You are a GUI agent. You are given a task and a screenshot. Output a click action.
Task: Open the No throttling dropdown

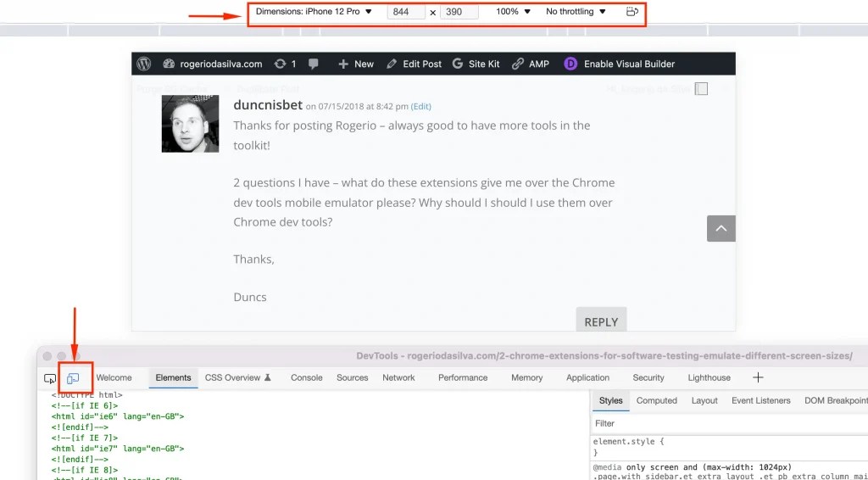pyautogui.click(x=576, y=11)
